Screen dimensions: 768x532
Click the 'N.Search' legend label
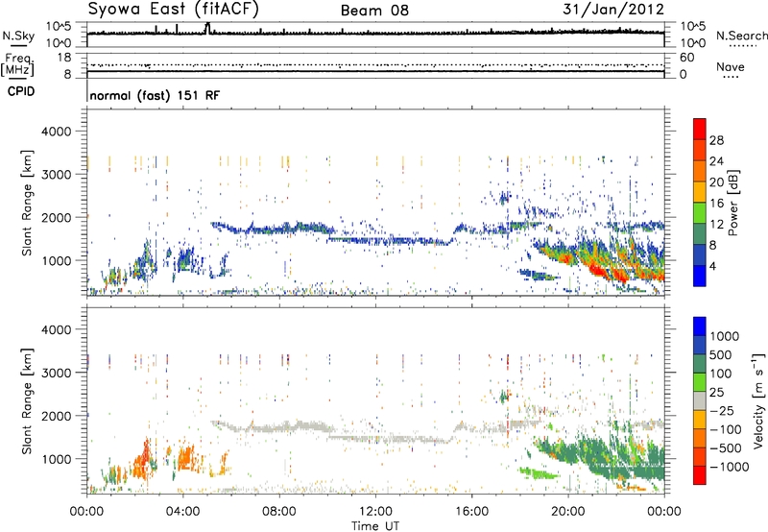pos(741,36)
